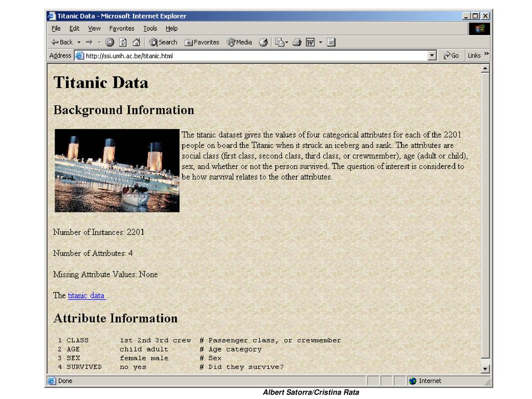Click the Titanic Data heading
The image size is (532, 399).
101,83
